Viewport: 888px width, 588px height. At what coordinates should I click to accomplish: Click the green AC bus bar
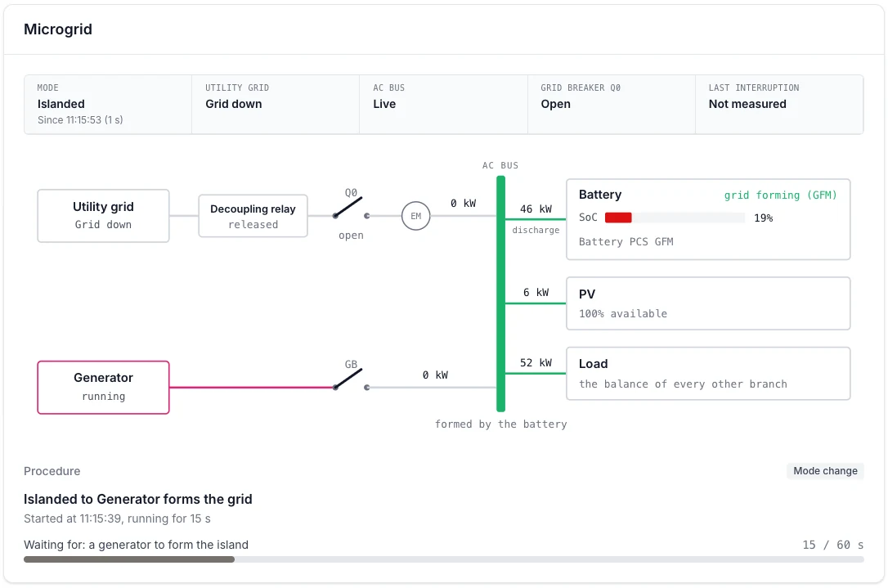500,294
